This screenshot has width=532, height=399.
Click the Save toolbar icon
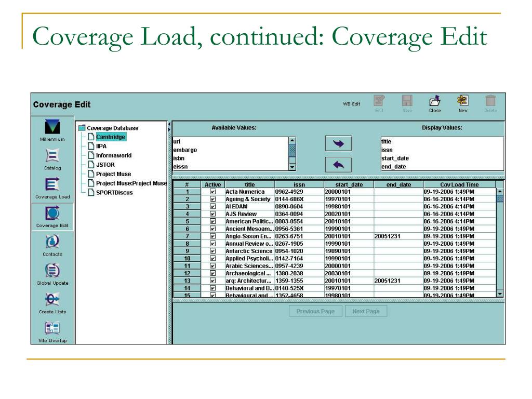407,101
